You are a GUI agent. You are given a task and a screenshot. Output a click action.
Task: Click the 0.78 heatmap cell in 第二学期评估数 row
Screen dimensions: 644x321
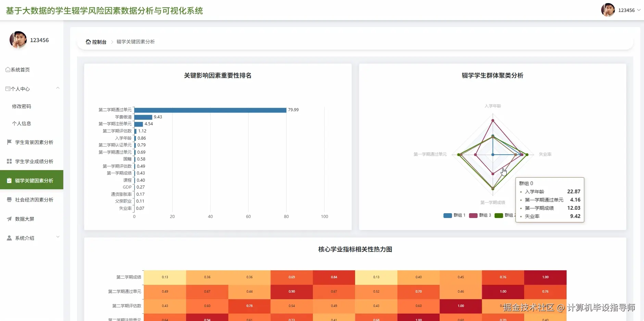250,306
